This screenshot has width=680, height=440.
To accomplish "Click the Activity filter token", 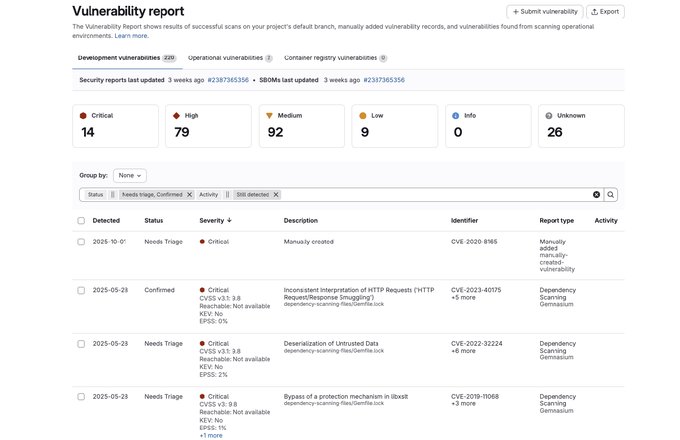I will (x=208, y=195).
